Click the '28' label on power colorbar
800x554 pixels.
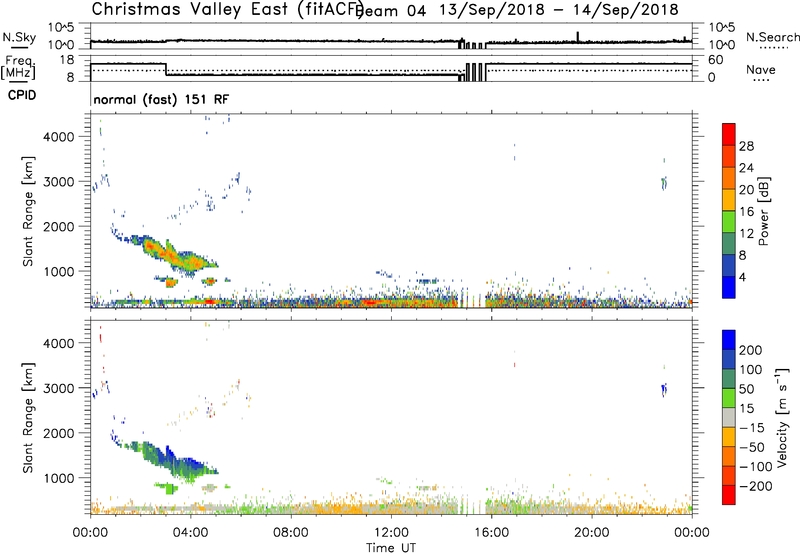(x=746, y=146)
